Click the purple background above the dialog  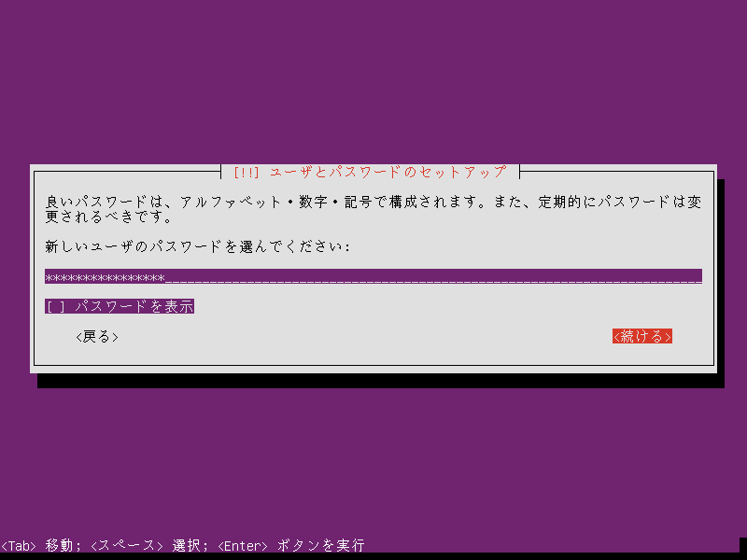pos(373,81)
